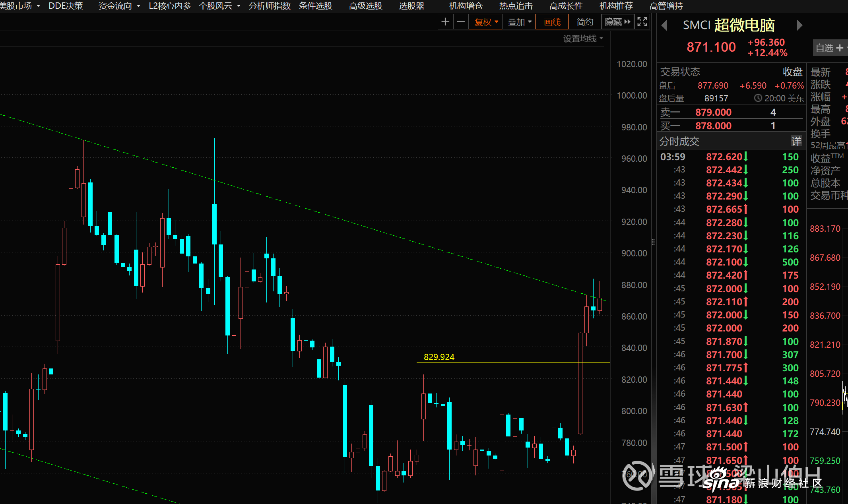Viewport: 848px width, 504px height.
Task: Click 总股本 field label
Action: click(x=825, y=183)
